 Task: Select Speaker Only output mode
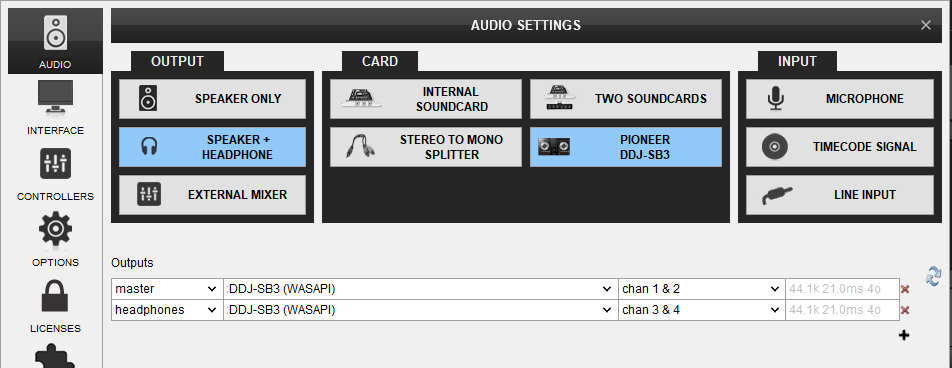point(212,98)
